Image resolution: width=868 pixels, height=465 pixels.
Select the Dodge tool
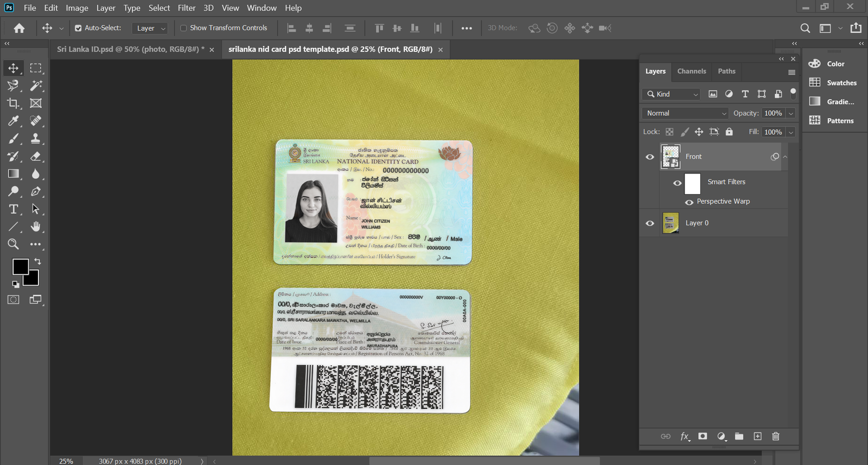[x=14, y=191]
